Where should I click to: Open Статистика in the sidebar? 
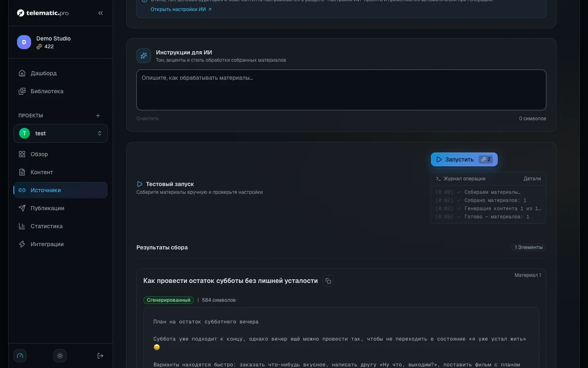click(x=60, y=226)
